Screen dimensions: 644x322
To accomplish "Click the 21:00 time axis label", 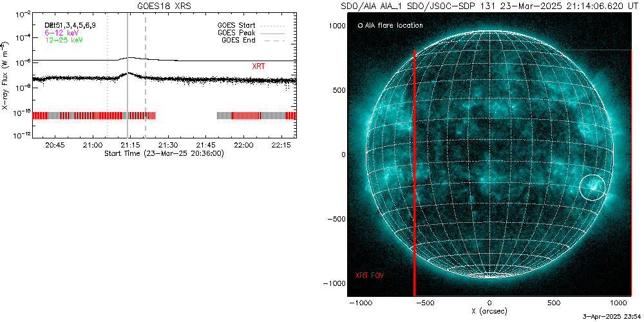I will tap(92, 146).
